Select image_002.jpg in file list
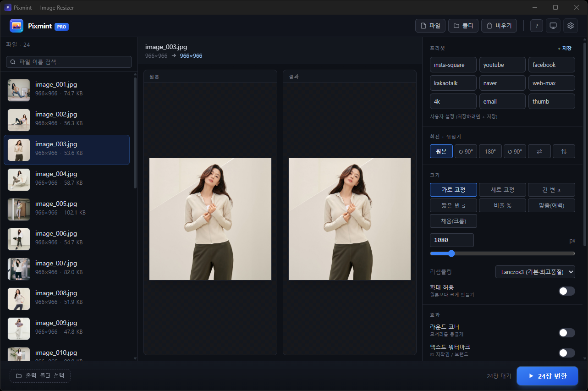The height and width of the screenshot is (391, 588). click(66, 120)
